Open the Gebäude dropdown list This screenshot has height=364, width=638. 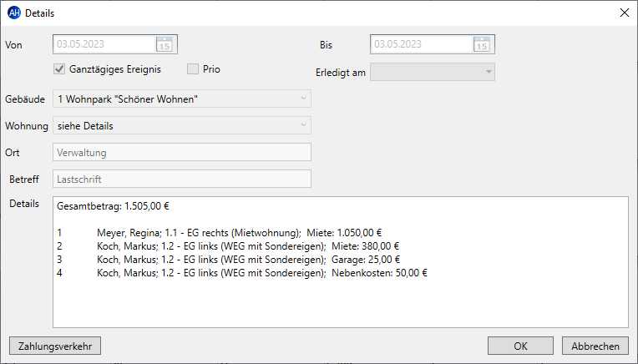point(303,99)
